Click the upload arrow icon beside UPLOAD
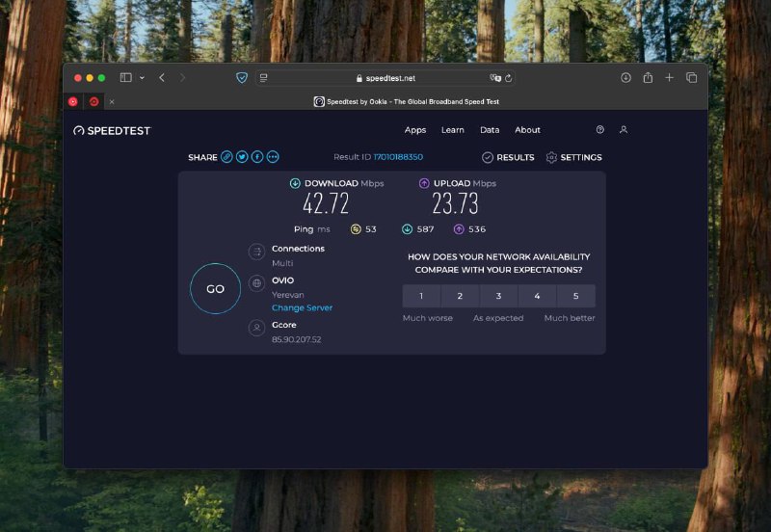The image size is (771, 532). point(424,183)
